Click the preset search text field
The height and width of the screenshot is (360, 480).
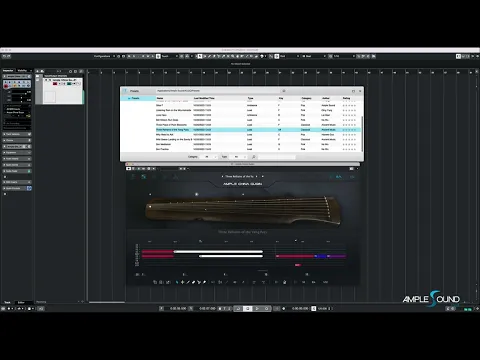point(276,157)
